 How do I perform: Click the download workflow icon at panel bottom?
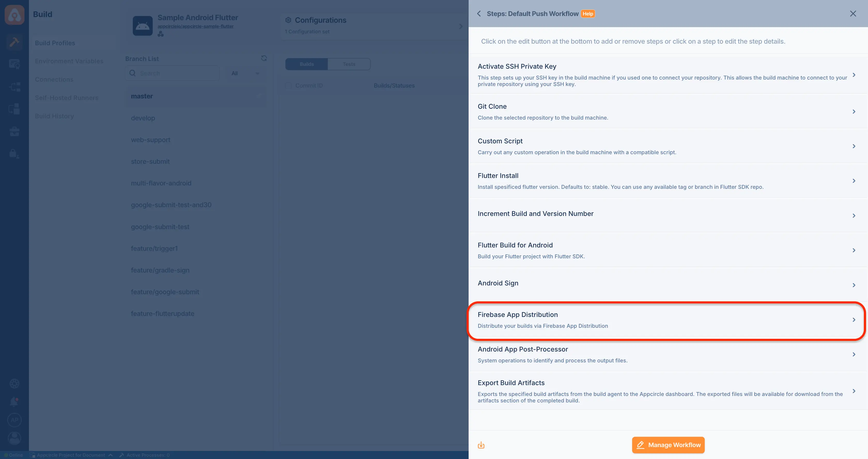tap(481, 445)
